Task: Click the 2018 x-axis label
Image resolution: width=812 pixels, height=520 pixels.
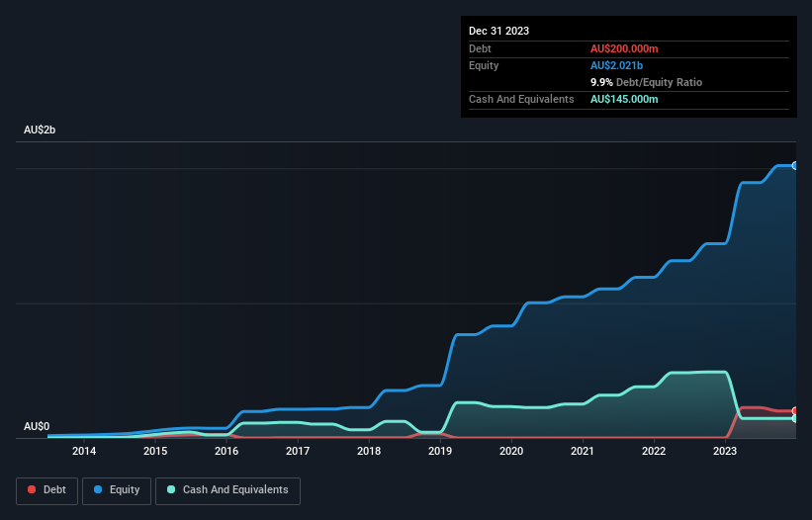Action: pos(369,451)
